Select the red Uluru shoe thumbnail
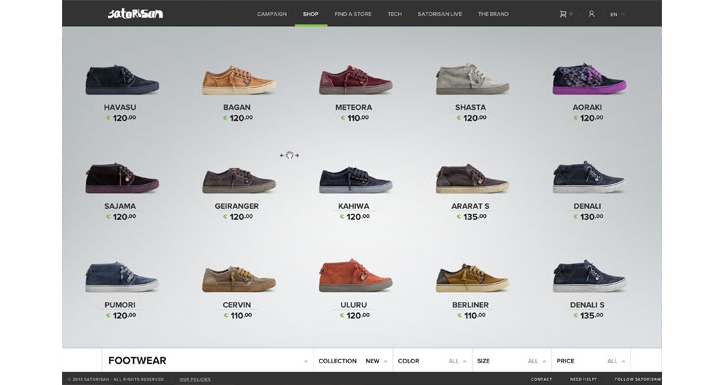Image resolution: width=724 pixels, height=385 pixels. [x=355, y=275]
